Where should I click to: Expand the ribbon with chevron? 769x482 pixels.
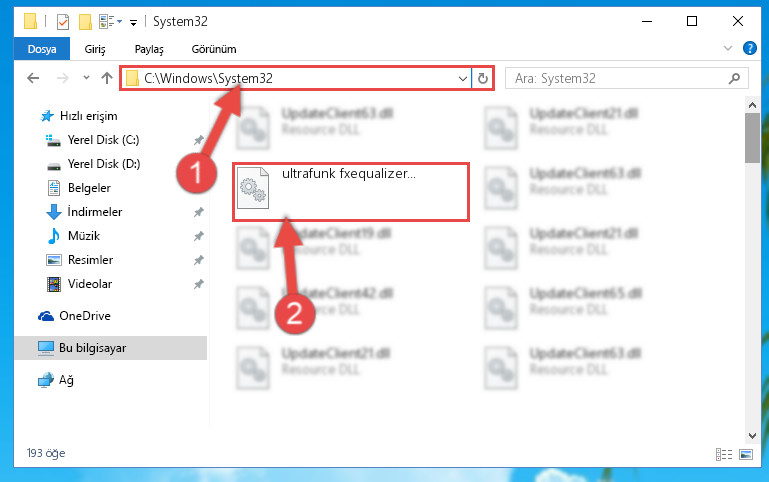pyautogui.click(x=728, y=48)
